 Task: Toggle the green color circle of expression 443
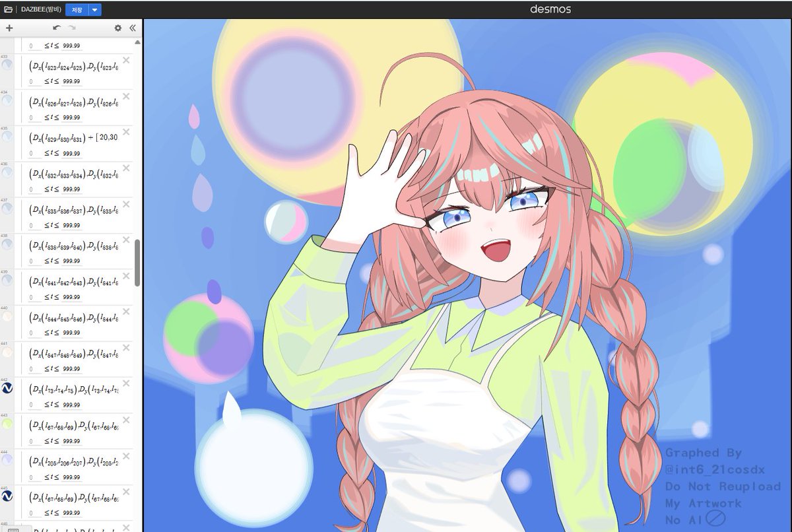(7, 424)
